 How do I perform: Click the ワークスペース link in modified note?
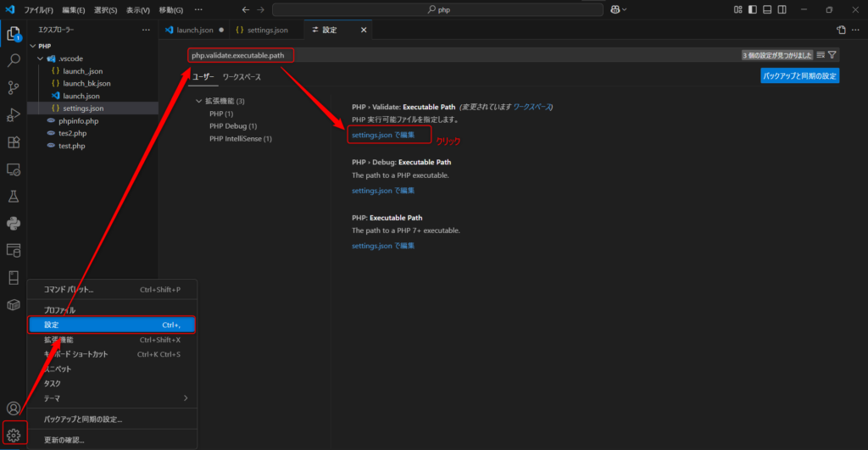(532, 107)
